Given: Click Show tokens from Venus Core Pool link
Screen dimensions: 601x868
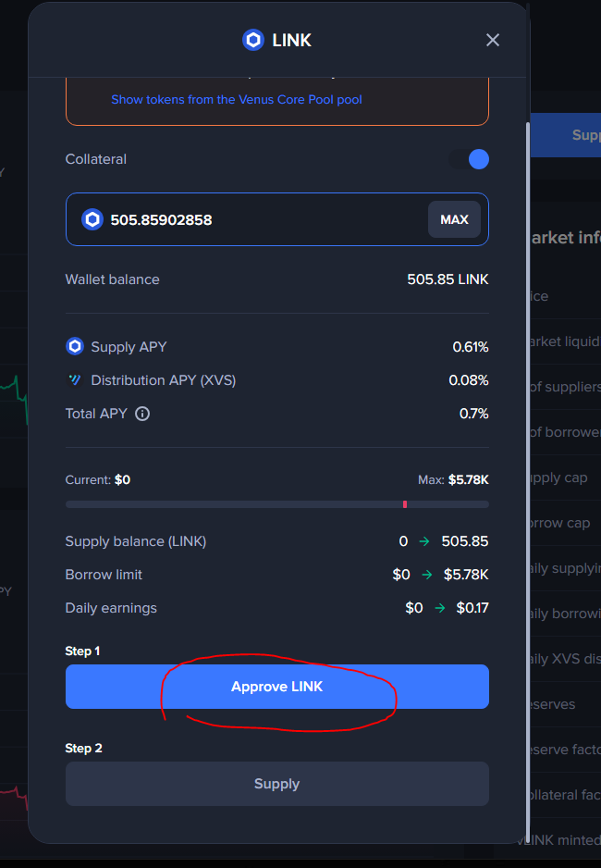Looking at the screenshot, I should point(237,100).
